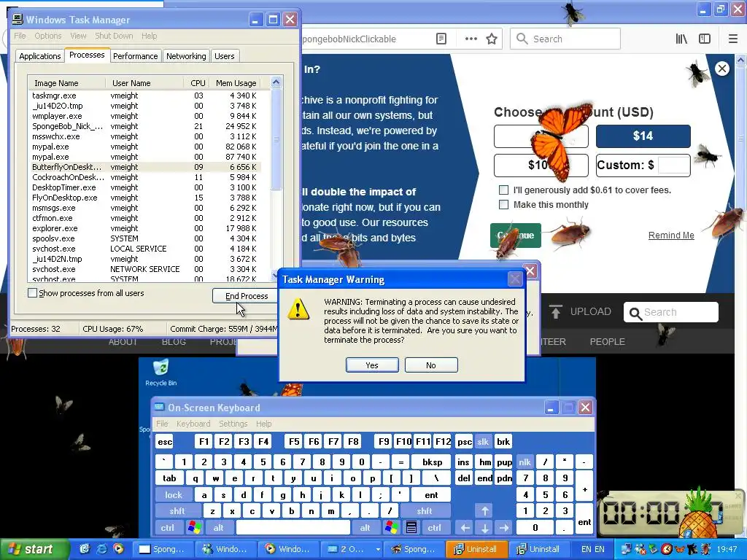Click the upload arrow icon beside UPLOAD
The image size is (747, 560).
(x=555, y=311)
